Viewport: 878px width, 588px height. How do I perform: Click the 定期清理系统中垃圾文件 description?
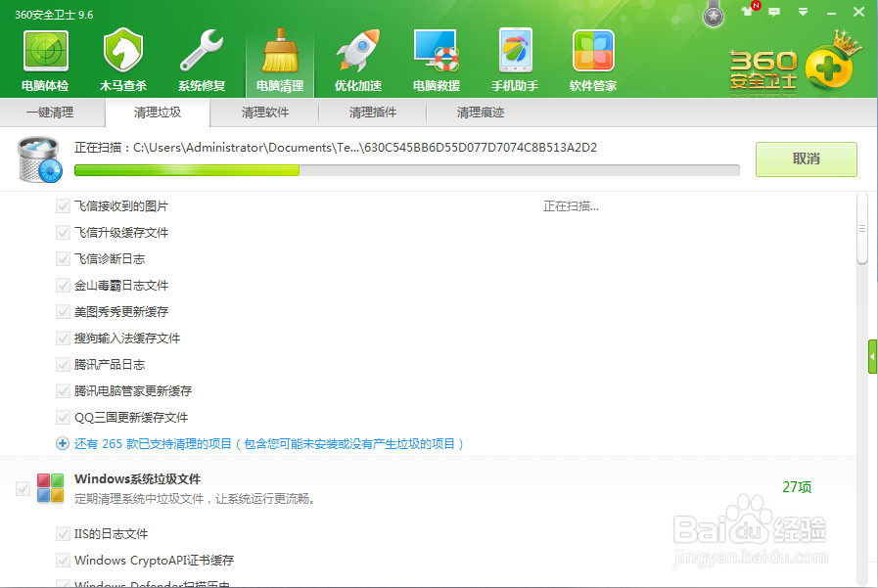(x=196, y=499)
